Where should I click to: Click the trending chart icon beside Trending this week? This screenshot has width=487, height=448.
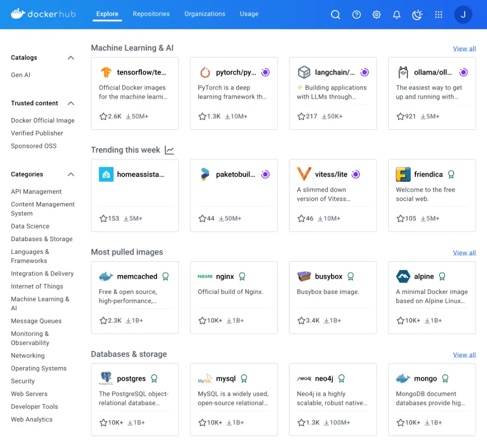pos(169,150)
